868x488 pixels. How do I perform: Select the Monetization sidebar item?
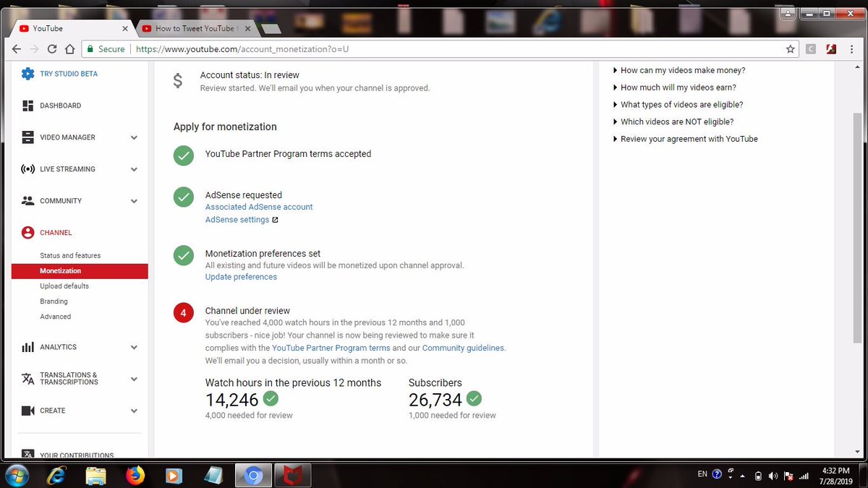(x=80, y=271)
